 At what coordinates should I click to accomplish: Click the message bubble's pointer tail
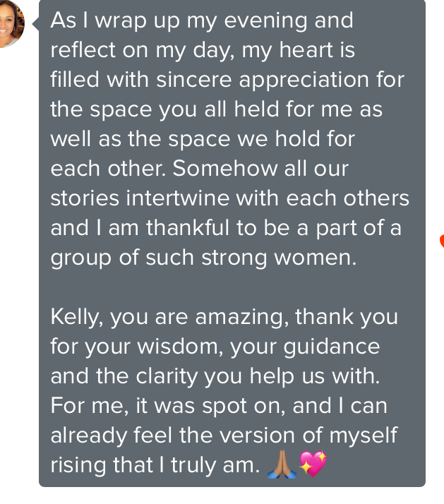click(x=35, y=23)
